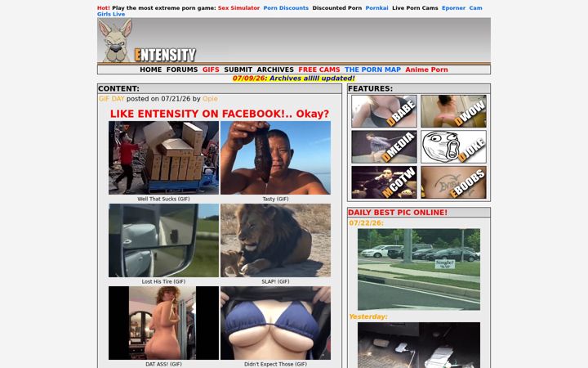Open author Opie's profile link
The image size is (588, 368).
(210, 99)
